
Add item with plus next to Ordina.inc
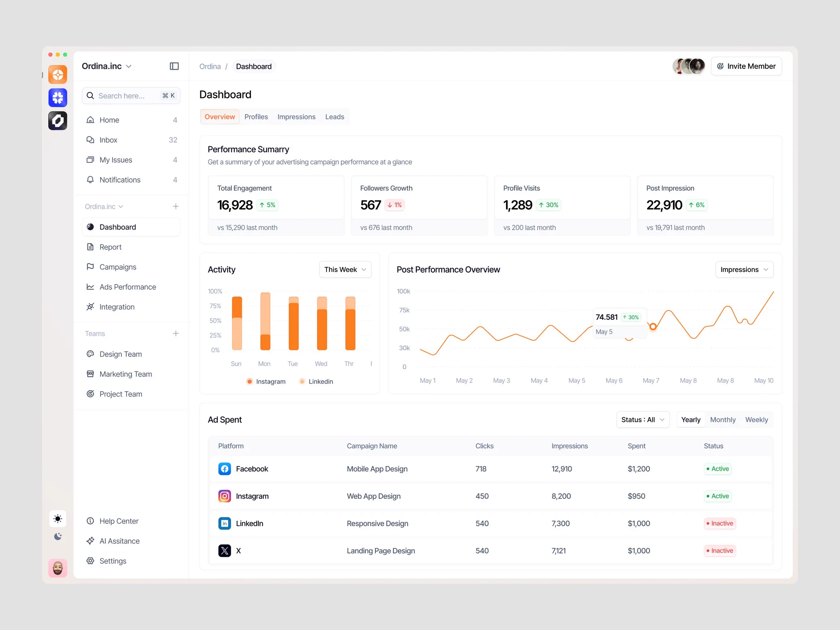(176, 206)
